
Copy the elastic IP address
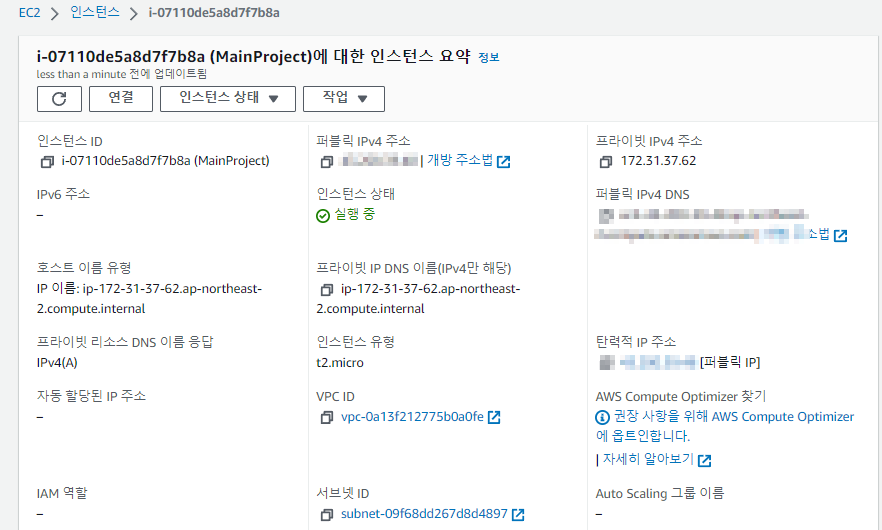coord(607,362)
